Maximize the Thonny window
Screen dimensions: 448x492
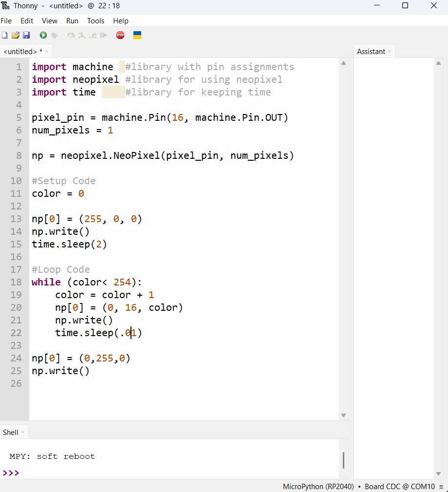point(405,6)
